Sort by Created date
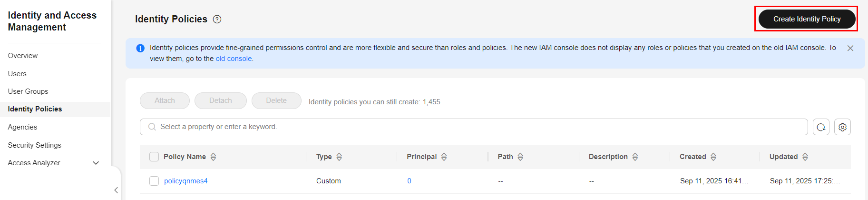 713,157
